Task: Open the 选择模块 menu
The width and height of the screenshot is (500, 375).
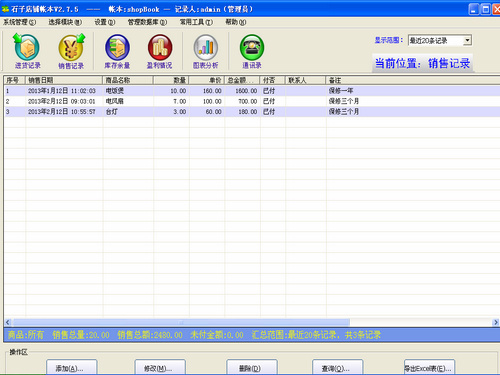Action: 65,22
